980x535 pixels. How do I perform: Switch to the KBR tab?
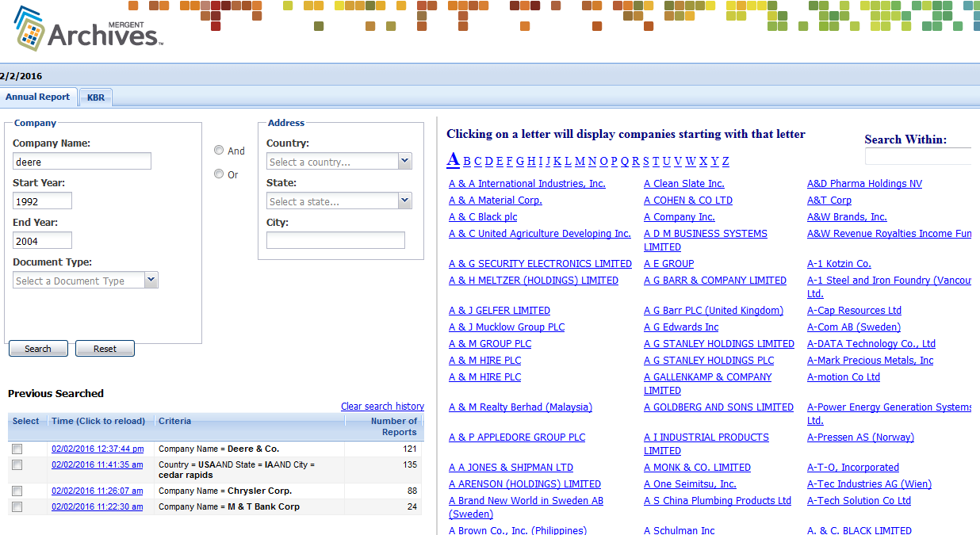point(96,97)
